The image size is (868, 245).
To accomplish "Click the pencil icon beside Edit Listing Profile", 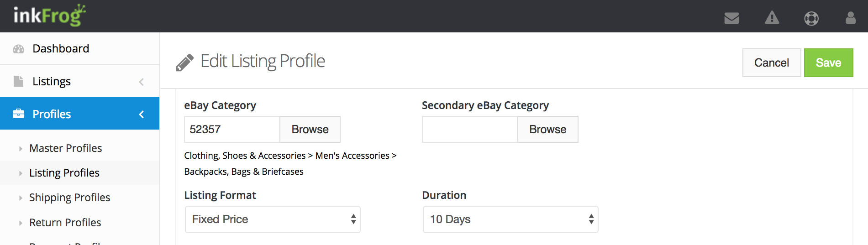I will click(184, 63).
